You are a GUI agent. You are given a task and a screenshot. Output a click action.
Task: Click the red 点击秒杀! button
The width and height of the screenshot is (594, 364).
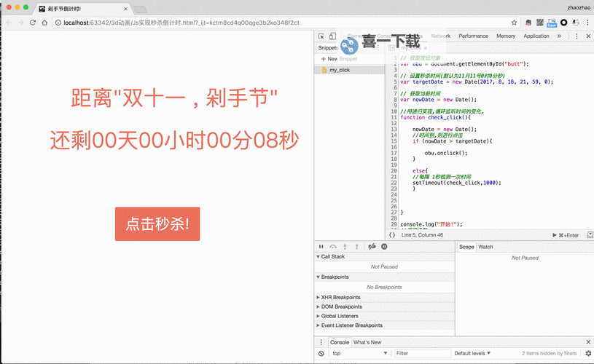coord(157,223)
